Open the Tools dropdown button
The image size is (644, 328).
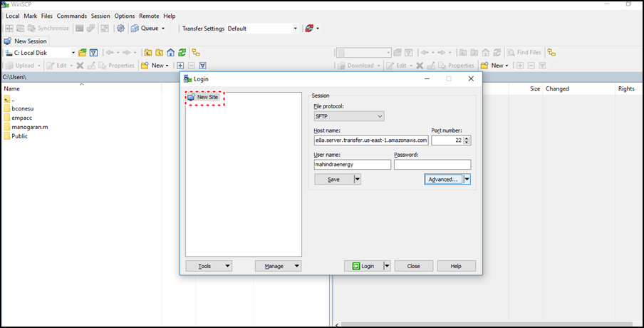(x=209, y=266)
